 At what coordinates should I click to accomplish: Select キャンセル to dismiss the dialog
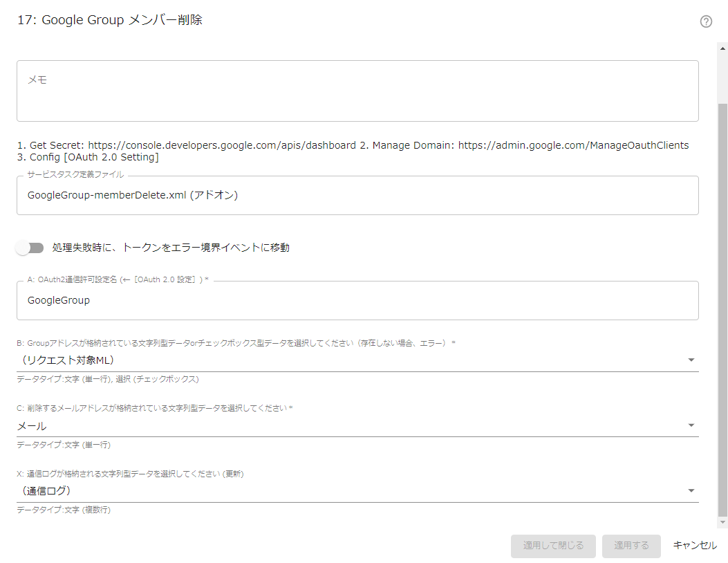(x=694, y=546)
